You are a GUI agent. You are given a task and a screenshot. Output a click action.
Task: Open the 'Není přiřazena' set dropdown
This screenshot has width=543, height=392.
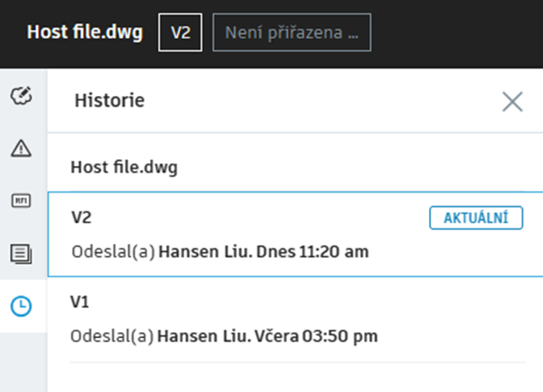pos(291,33)
